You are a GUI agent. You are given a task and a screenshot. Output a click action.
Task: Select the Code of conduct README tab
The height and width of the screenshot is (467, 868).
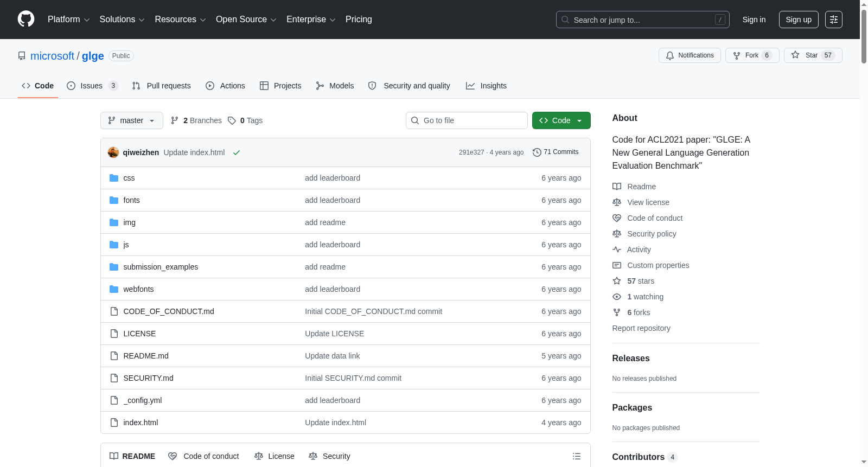tap(204, 456)
